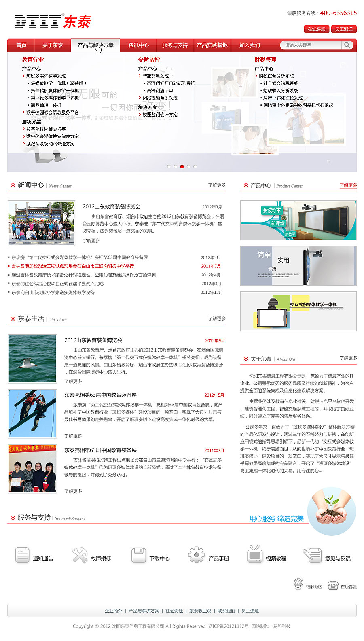Select the active red carousel dot
Screen dimensions: 364x641
(182, 166)
